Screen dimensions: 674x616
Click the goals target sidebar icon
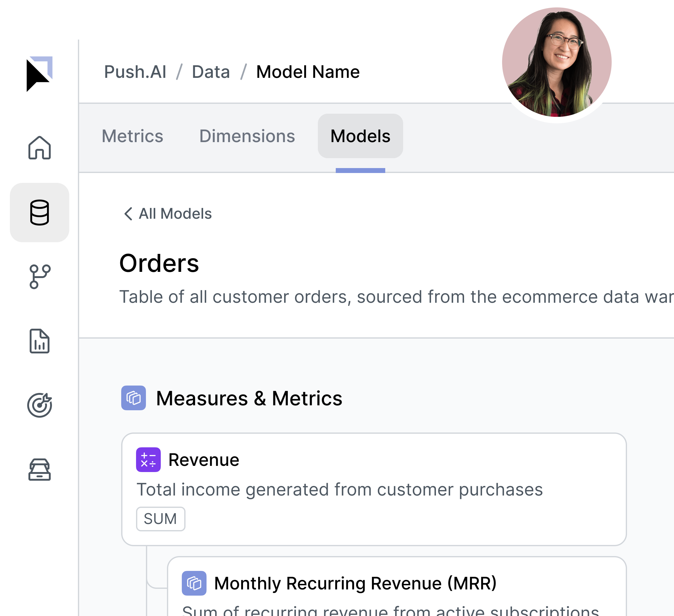pos(40,405)
